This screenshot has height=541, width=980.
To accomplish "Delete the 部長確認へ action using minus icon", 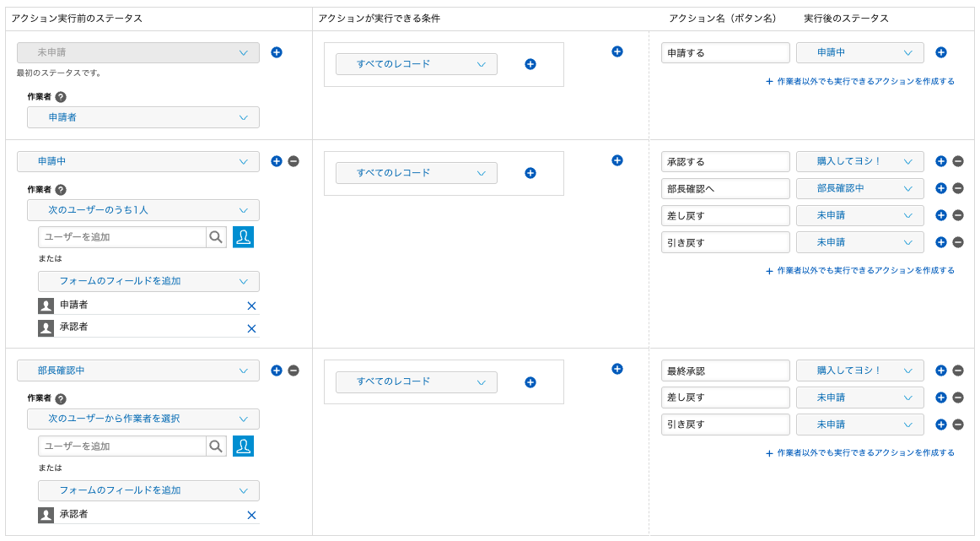I will tap(958, 188).
